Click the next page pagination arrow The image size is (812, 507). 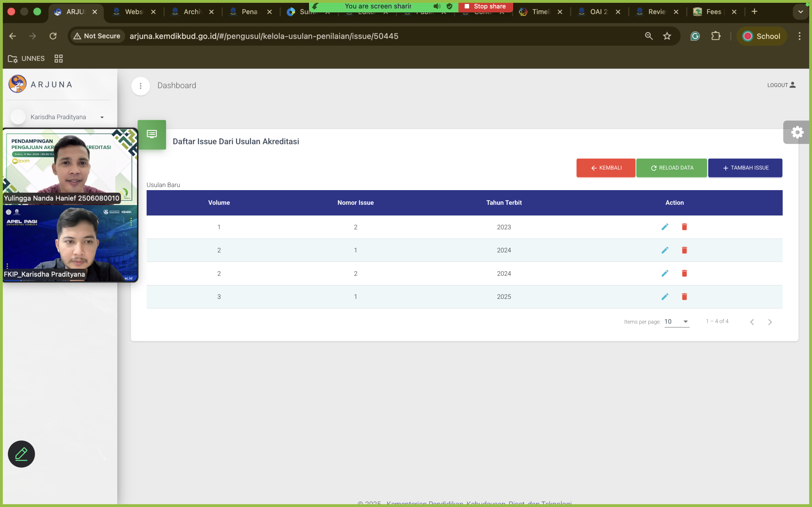point(770,322)
